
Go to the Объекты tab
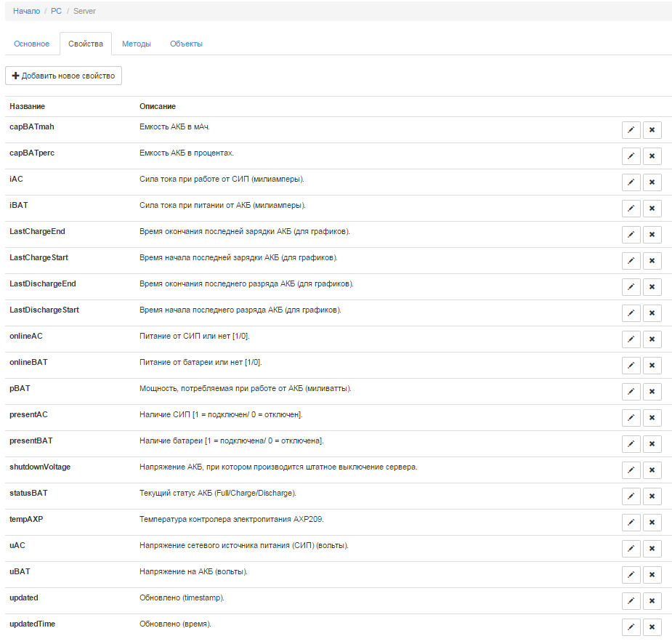186,44
